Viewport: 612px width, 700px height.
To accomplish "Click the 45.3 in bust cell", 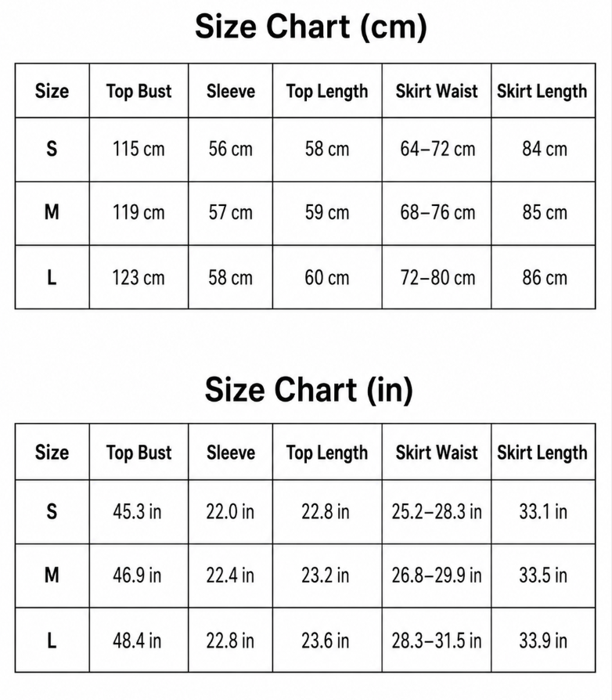I will [x=137, y=511].
